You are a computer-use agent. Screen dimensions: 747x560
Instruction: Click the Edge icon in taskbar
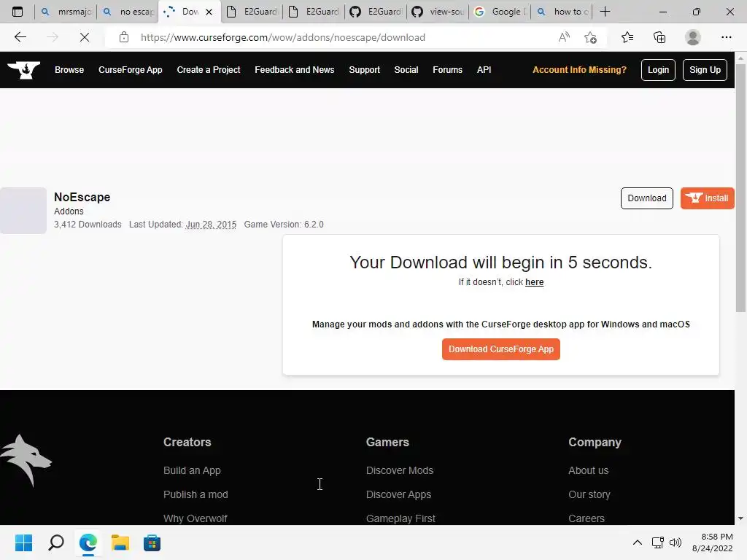[88, 542]
